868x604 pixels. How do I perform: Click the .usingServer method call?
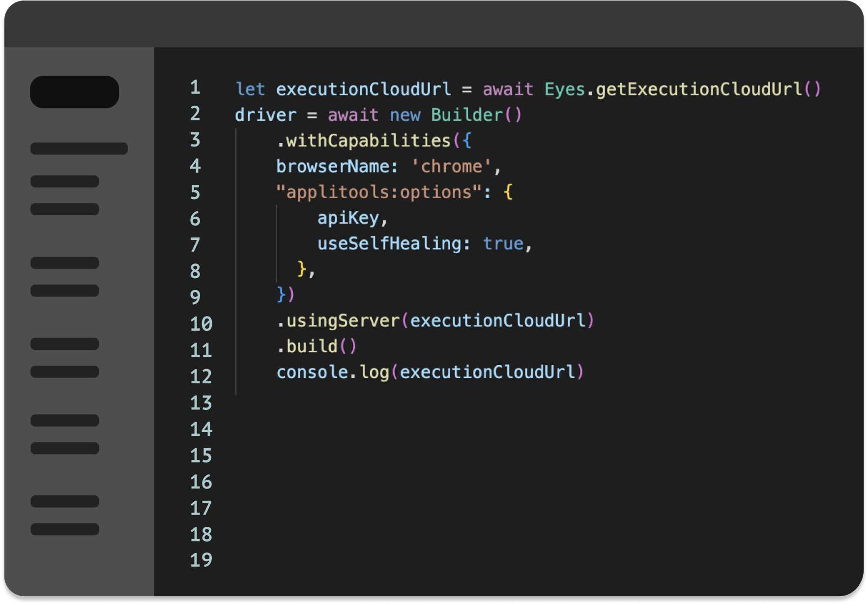(339, 321)
